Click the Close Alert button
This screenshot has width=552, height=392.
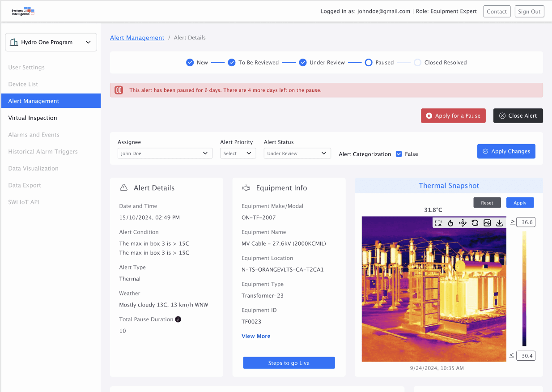click(518, 116)
